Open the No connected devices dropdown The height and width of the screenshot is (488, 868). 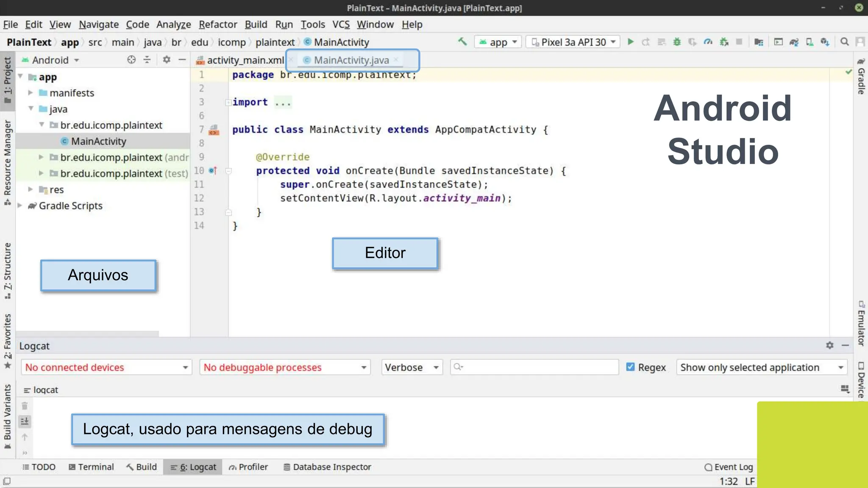pyautogui.click(x=106, y=367)
